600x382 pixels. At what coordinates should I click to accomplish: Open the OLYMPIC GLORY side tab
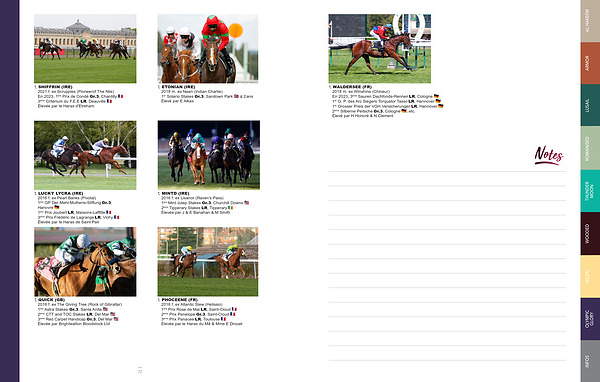(x=590, y=319)
